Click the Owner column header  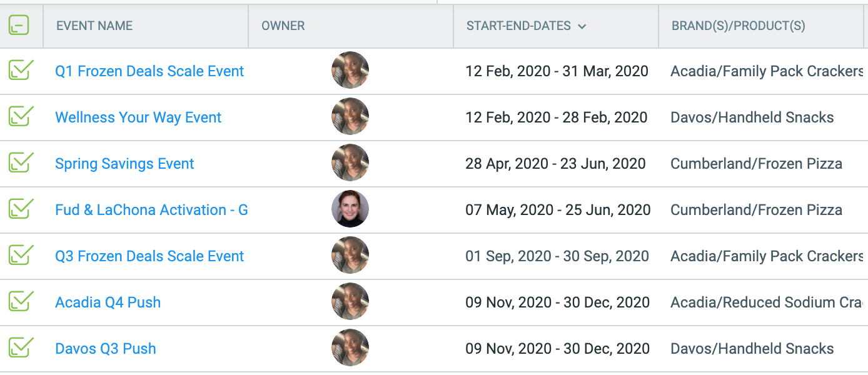pyautogui.click(x=283, y=26)
